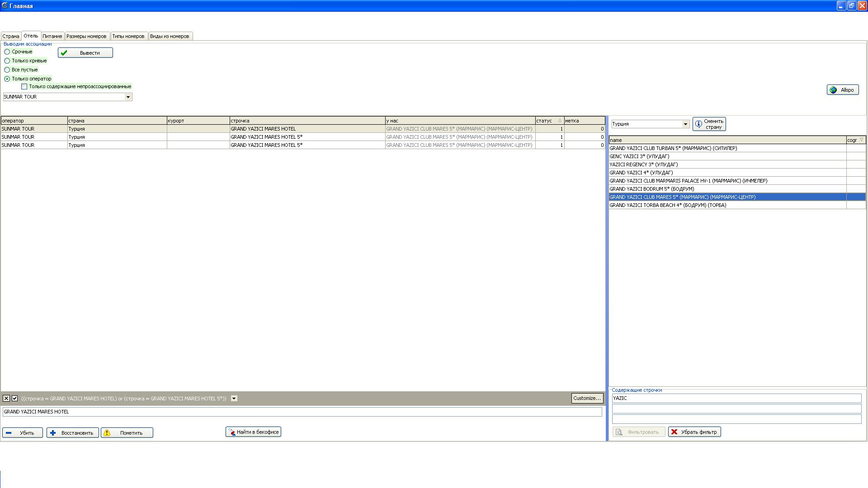868x488 pixels.
Task: Click the Пометить warning button
Action: 127,433
